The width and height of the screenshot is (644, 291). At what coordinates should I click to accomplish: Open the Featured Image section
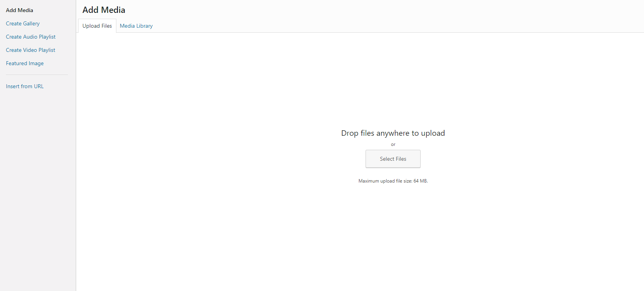point(25,63)
